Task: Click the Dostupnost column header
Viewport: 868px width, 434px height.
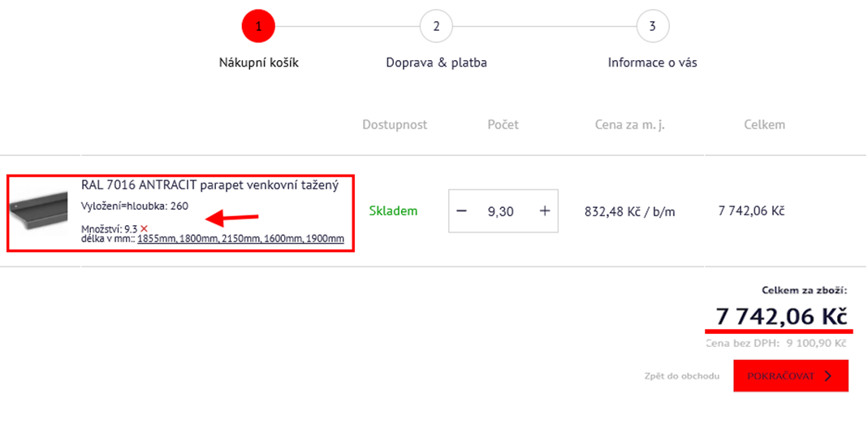Action: click(x=395, y=124)
